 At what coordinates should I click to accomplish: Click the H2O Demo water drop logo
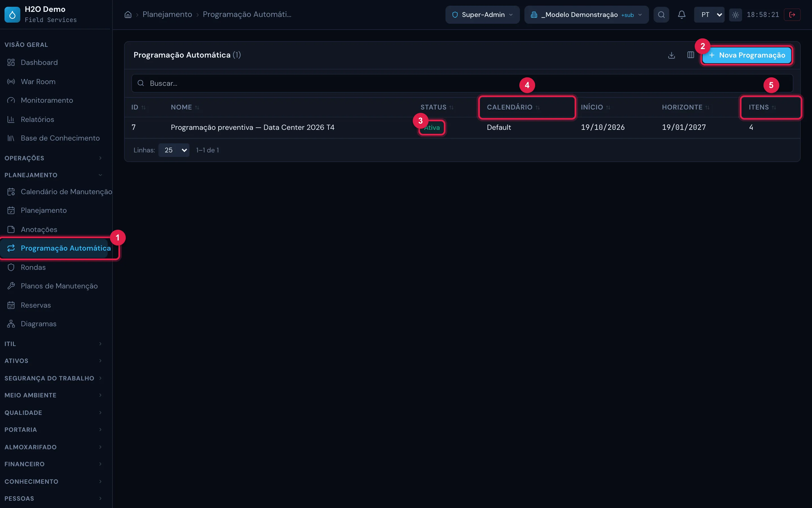tap(12, 14)
